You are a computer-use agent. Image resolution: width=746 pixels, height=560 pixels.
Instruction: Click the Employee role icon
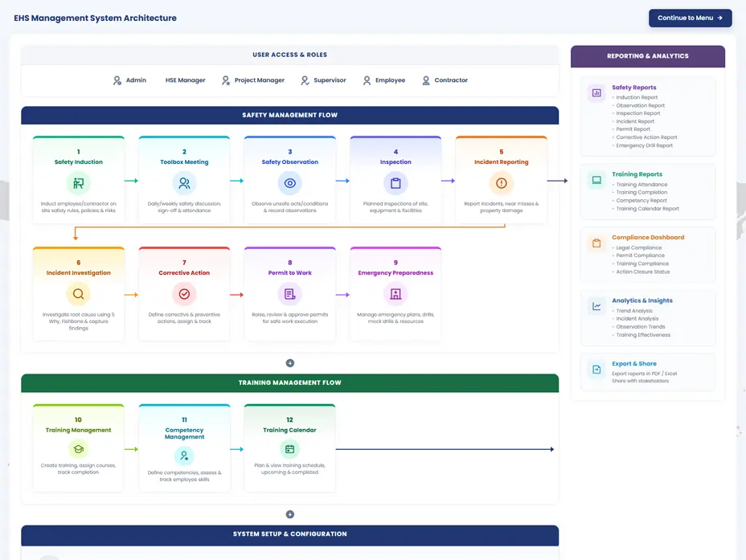[x=367, y=80]
